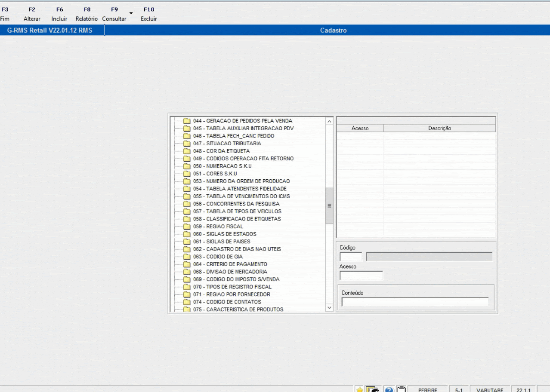Select tree row 064 - CRITERIO DE PAGAMENTO

click(x=230, y=264)
